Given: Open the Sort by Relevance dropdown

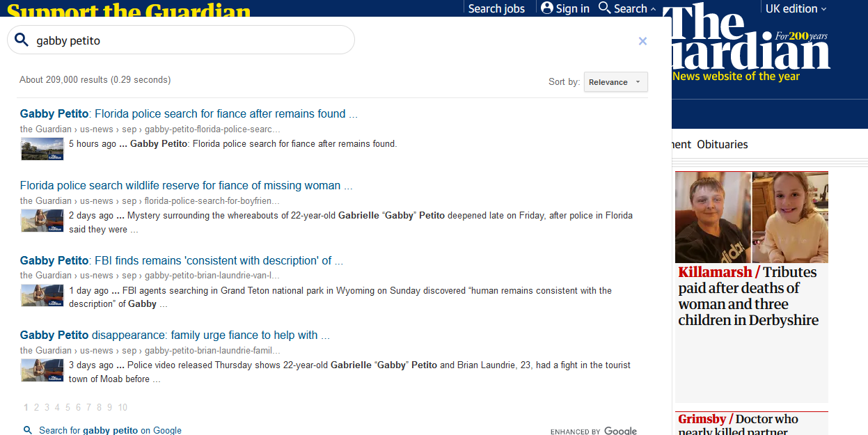Looking at the screenshot, I should [x=615, y=82].
